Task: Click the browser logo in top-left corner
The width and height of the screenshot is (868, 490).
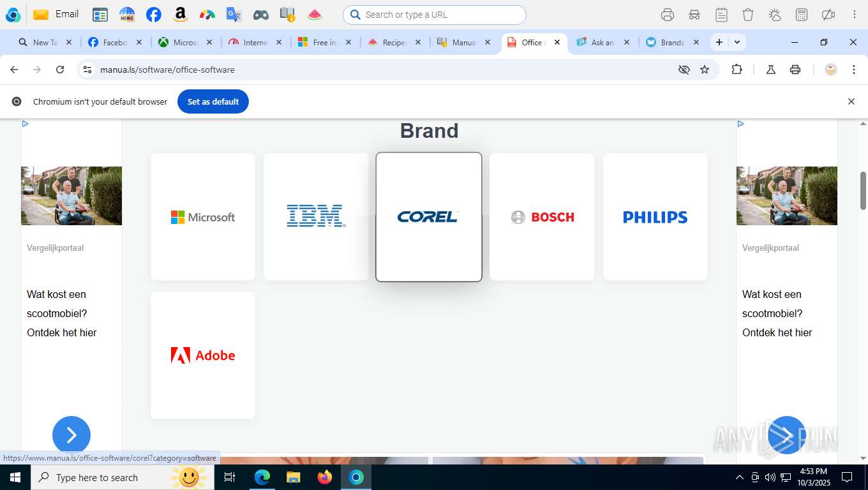Action: pos(13,15)
